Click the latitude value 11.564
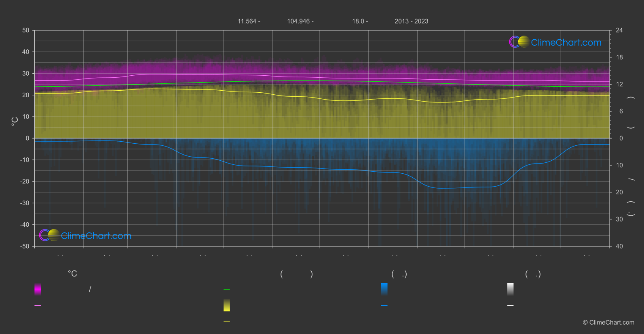Image resolution: width=644 pixels, height=334 pixels. point(247,21)
